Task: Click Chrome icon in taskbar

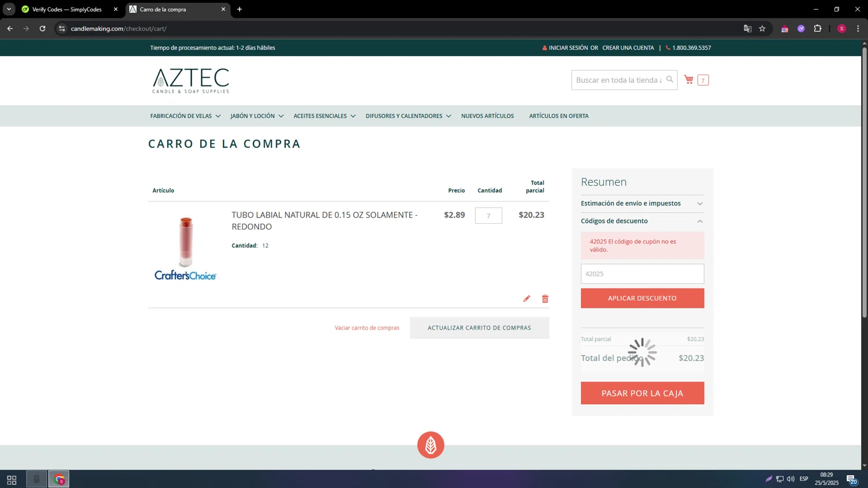Action: (x=59, y=479)
